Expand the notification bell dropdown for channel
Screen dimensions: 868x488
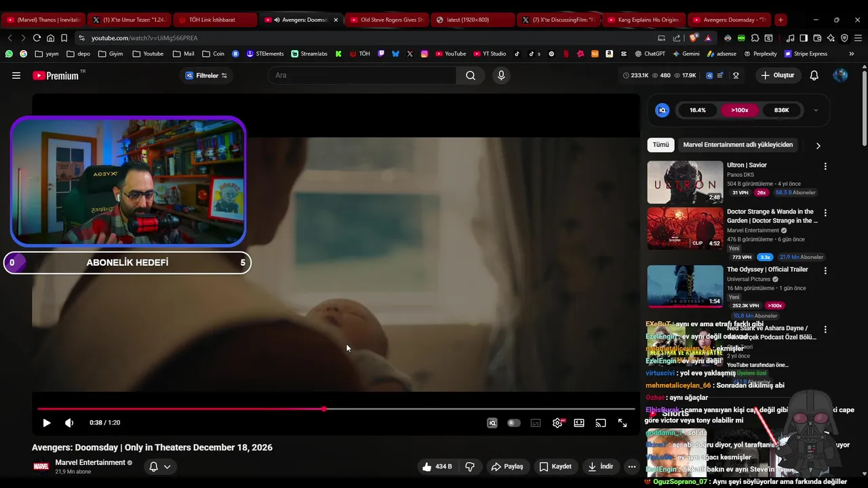159,466
